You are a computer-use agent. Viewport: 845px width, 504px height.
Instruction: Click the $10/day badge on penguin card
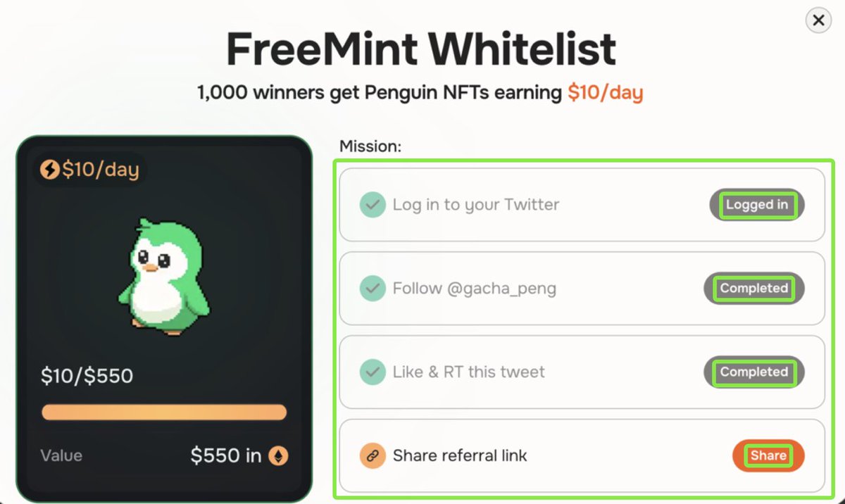tap(90, 170)
